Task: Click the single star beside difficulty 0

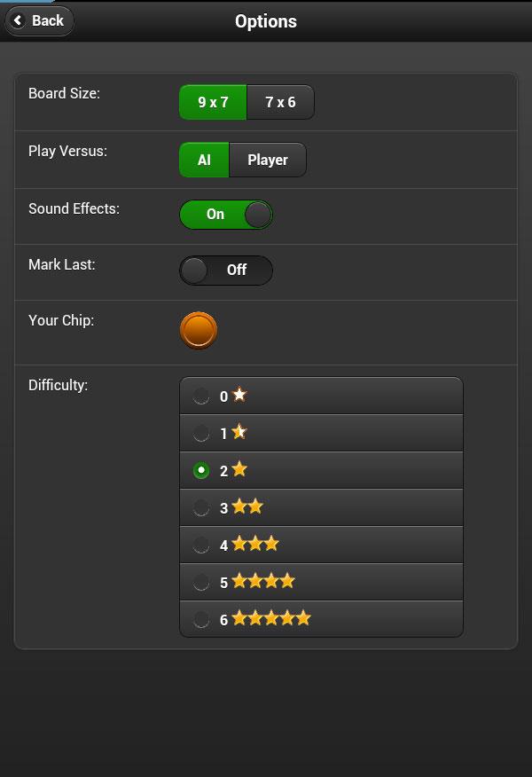Action: pos(239,395)
